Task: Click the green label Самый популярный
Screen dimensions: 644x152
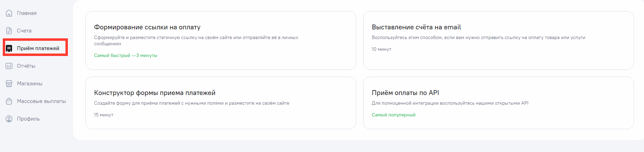Action: tap(393, 115)
